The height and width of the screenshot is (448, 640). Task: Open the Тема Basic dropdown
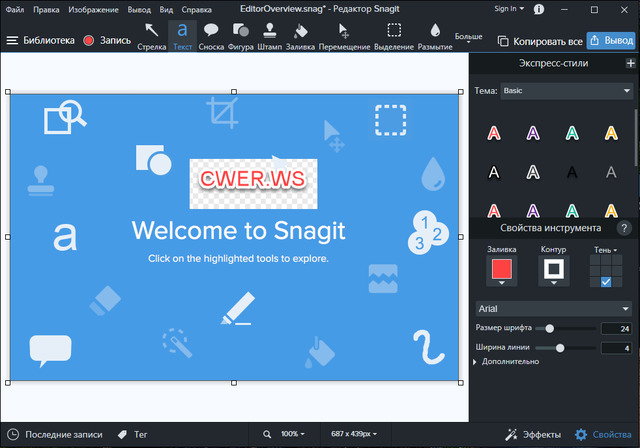(x=567, y=91)
